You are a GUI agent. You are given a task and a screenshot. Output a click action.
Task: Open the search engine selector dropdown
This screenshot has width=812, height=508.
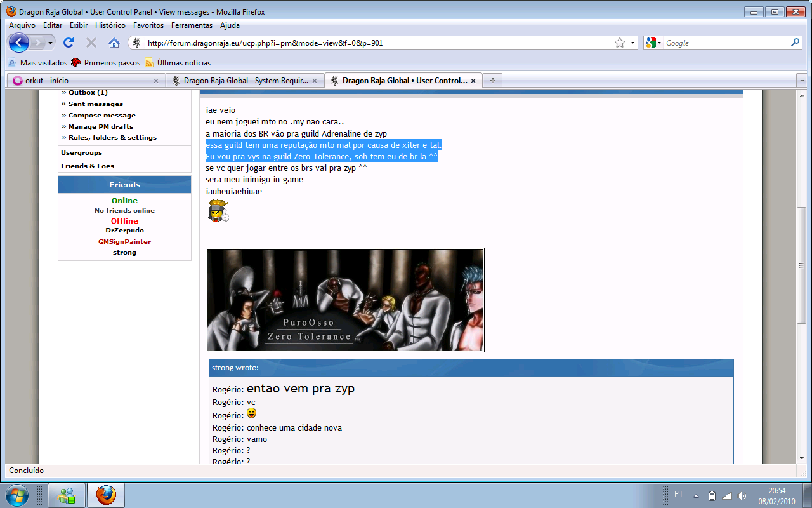click(x=653, y=43)
